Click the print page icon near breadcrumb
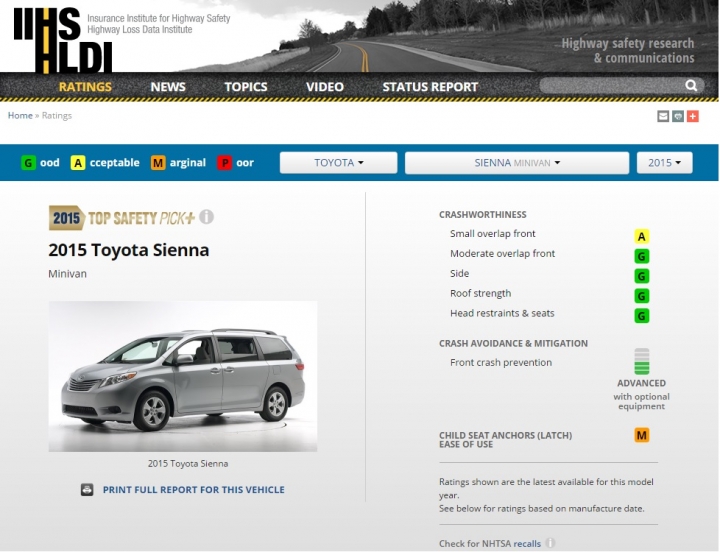 678,116
